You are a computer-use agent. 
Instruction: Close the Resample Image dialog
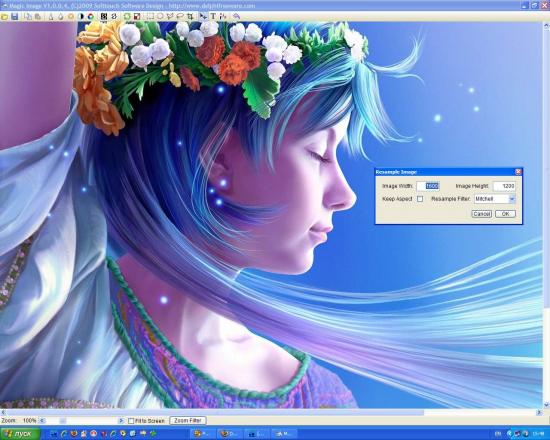pos(518,172)
